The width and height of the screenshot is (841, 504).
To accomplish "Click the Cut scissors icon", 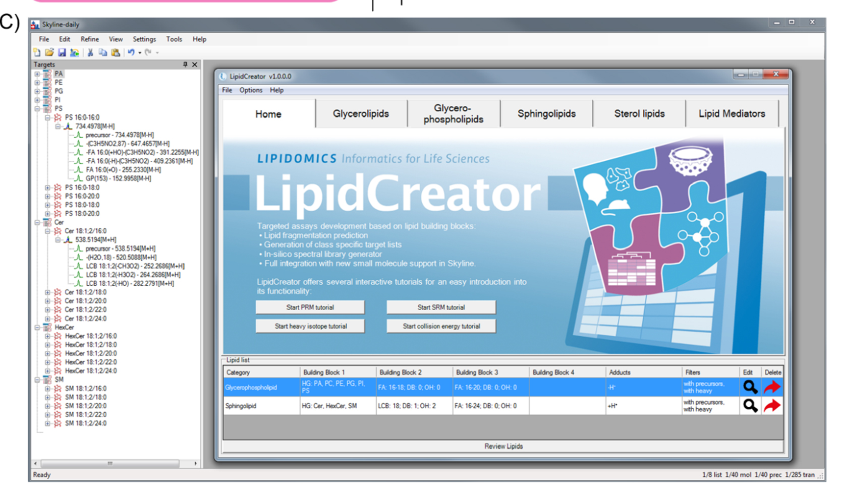I will click(90, 52).
